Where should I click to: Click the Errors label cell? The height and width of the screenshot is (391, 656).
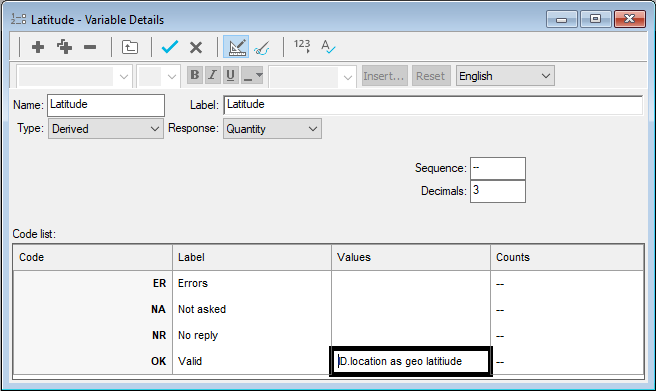[252, 284]
